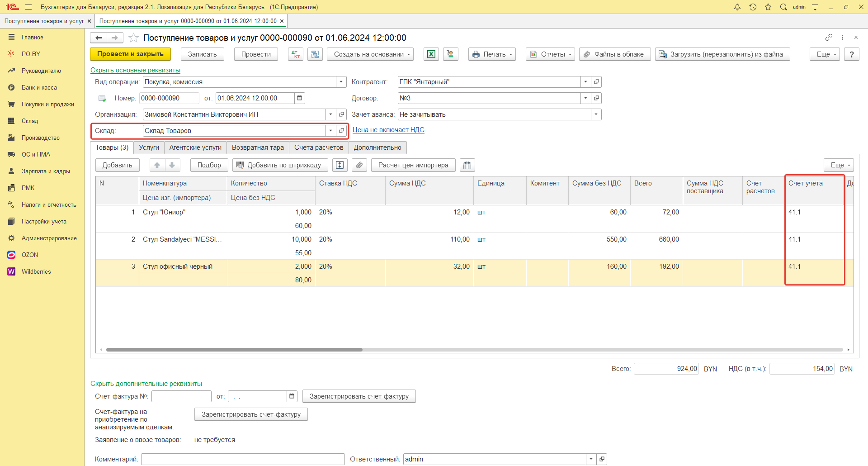Open the link chain icon
The image size is (868, 466).
tap(829, 37)
